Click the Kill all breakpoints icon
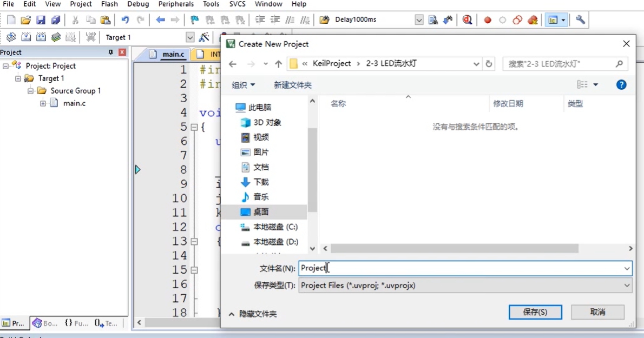This screenshot has height=338, width=644. click(x=533, y=19)
